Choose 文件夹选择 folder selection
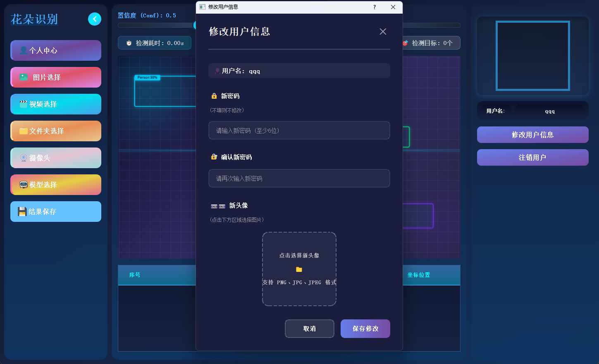 [x=56, y=131]
